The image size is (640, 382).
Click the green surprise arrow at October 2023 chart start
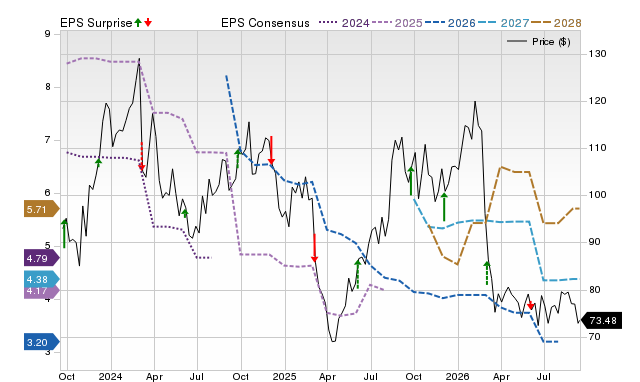coord(64,233)
